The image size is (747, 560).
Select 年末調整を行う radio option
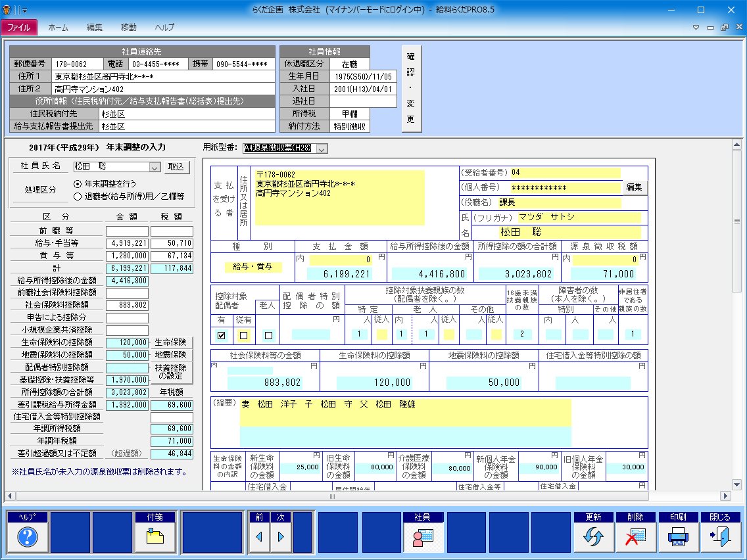[x=78, y=184]
